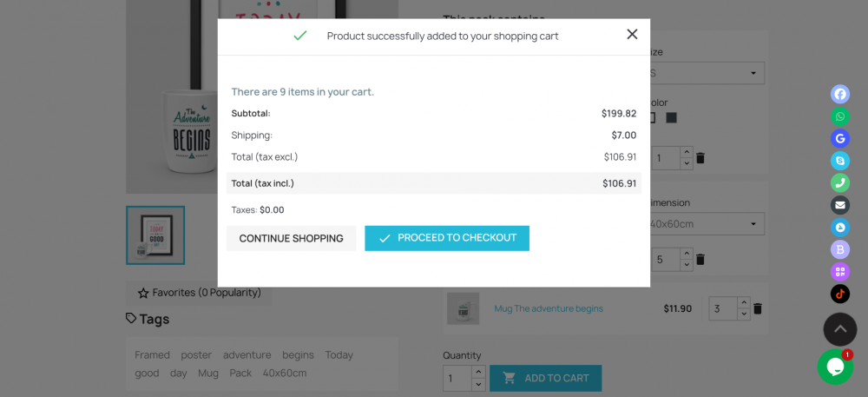Select the black color option
868x397 pixels.
click(671, 118)
